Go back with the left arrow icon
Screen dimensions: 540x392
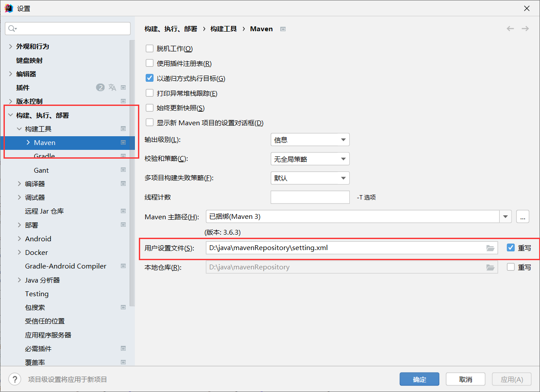coord(510,29)
